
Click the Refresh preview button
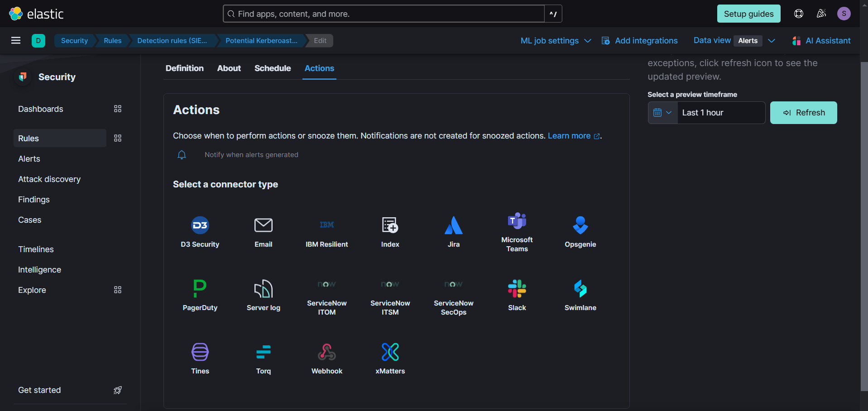click(804, 113)
